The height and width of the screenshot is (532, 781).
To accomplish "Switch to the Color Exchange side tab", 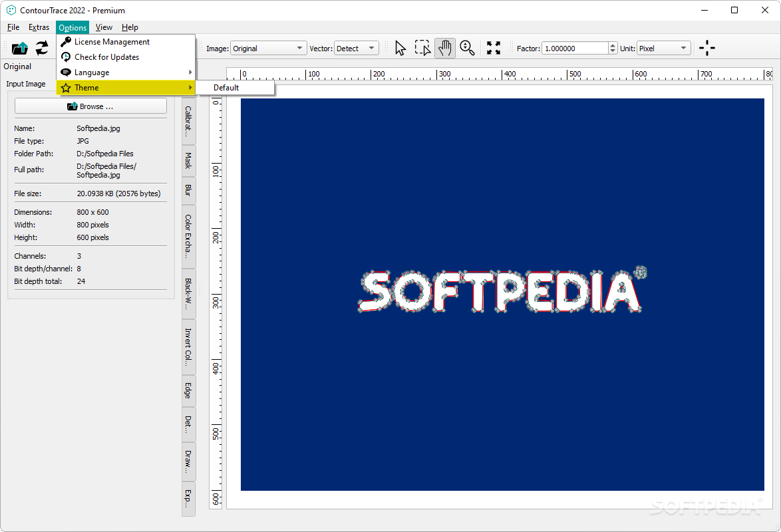I will pyautogui.click(x=188, y=236).
